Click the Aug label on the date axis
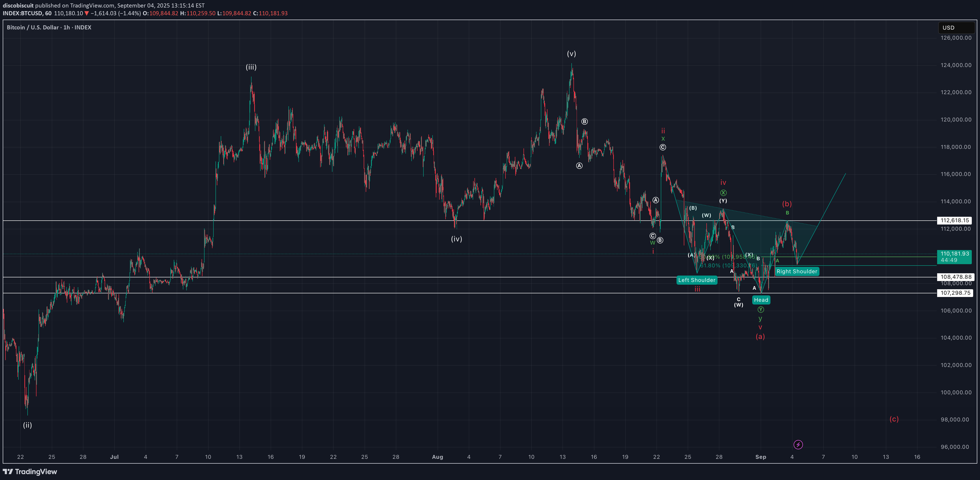 [x=438, y=457]
